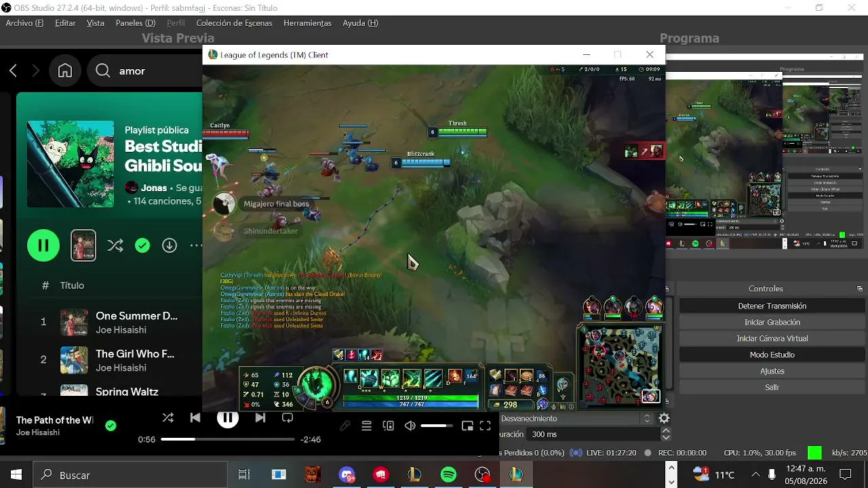The width and height of the screenshot is (868, 488).
Task: Click the 300 ms duration field
Action: pos(593,434)
